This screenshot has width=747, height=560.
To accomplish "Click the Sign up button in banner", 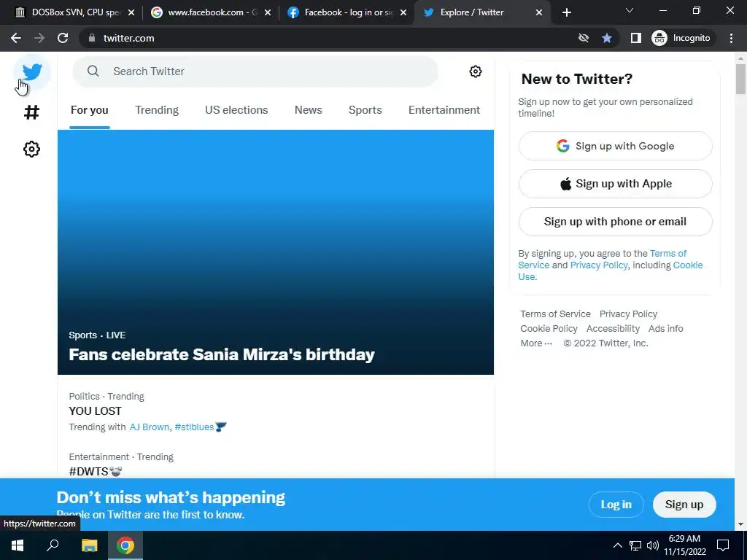I will coord(684,505).
